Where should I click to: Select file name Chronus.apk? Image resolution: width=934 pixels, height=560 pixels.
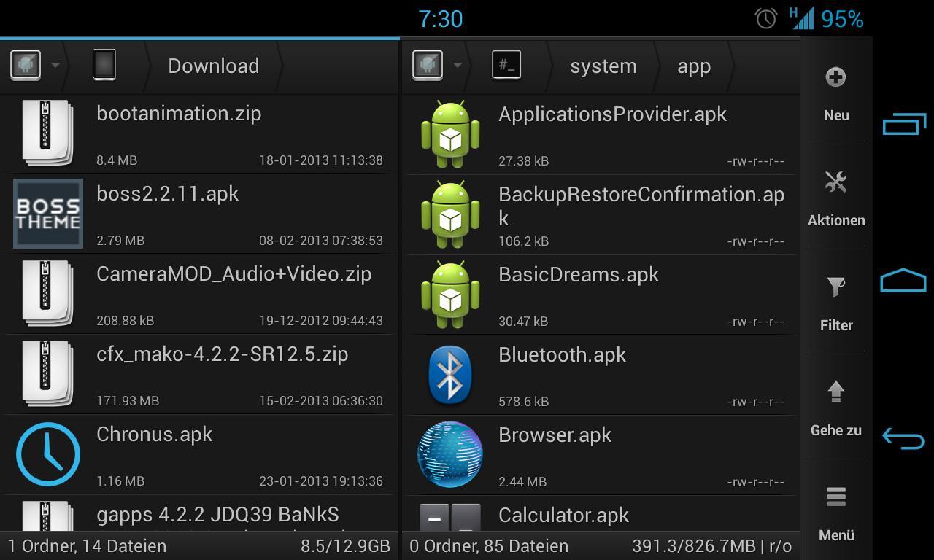(155, 435)
